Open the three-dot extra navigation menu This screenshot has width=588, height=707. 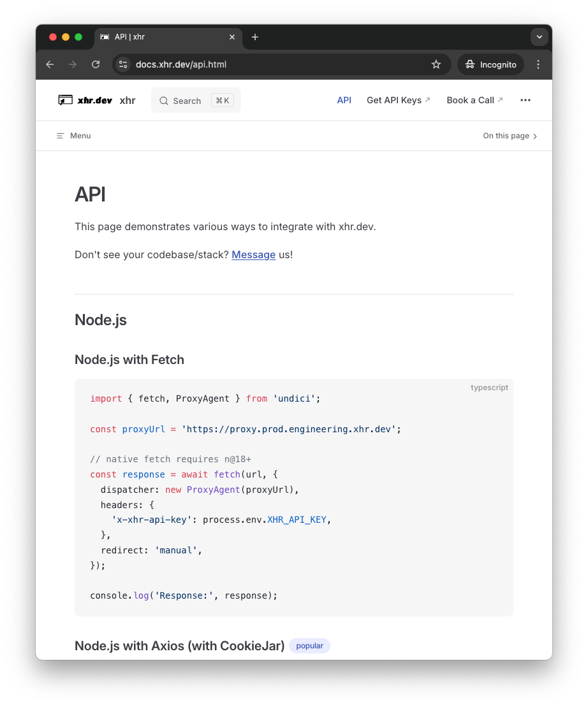(x=526, y=100)
